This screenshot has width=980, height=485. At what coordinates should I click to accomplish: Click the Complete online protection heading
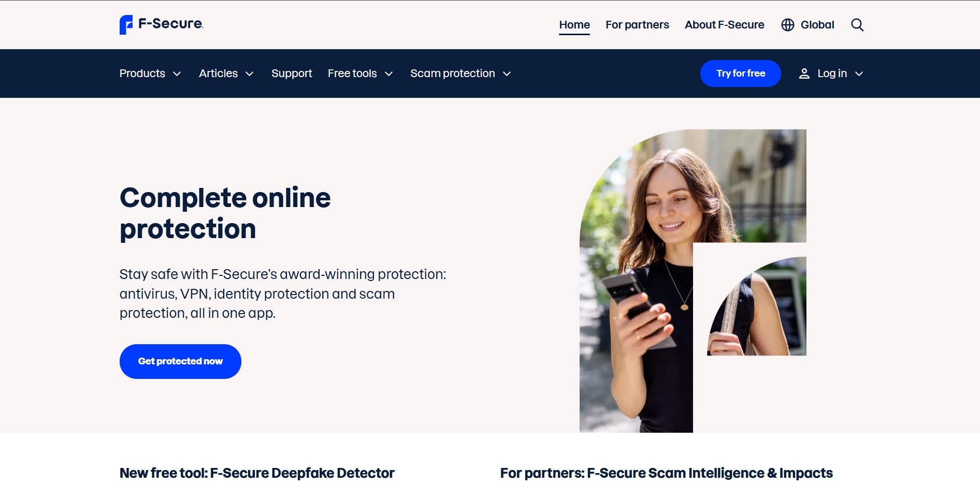coord(225,213)
